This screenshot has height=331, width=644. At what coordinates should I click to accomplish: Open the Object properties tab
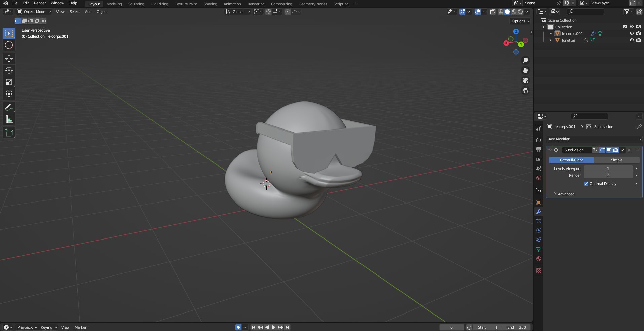pos(539,202)
